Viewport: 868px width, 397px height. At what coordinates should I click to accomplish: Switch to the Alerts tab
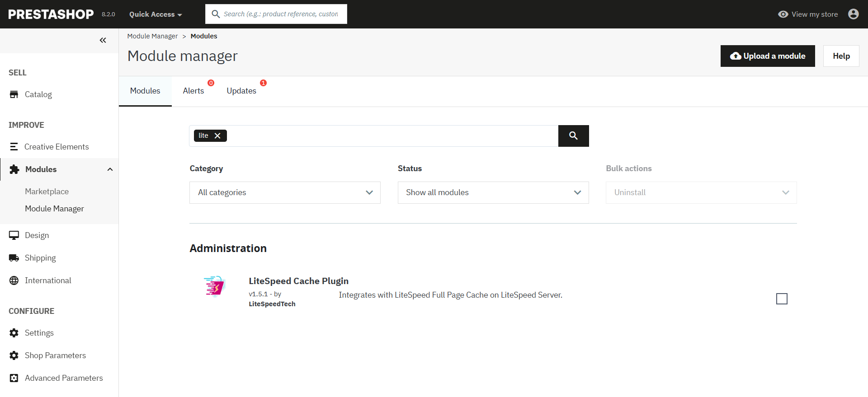[193, 91]
